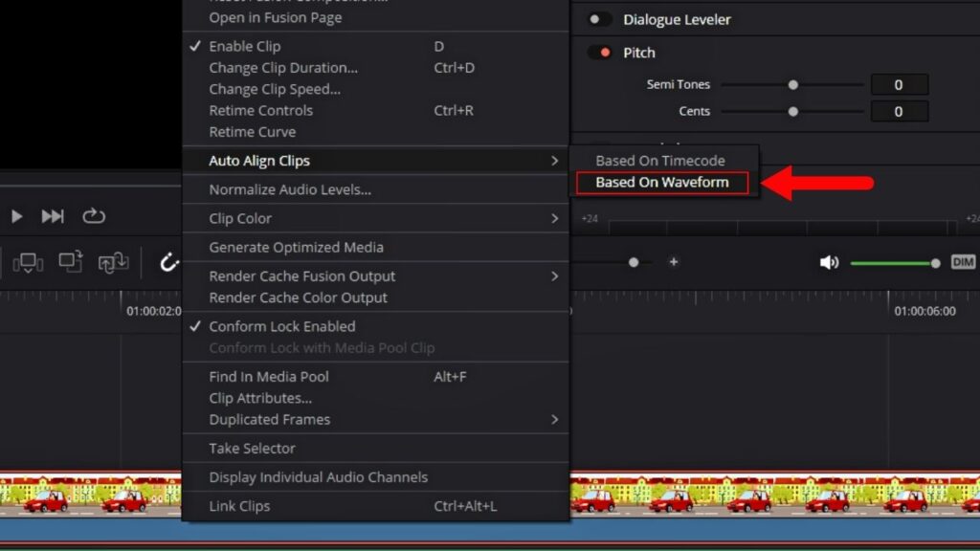This screenshot has height=551, width=980.
Task: Click the fast forward playback icon
Action: tap(53, 216)
